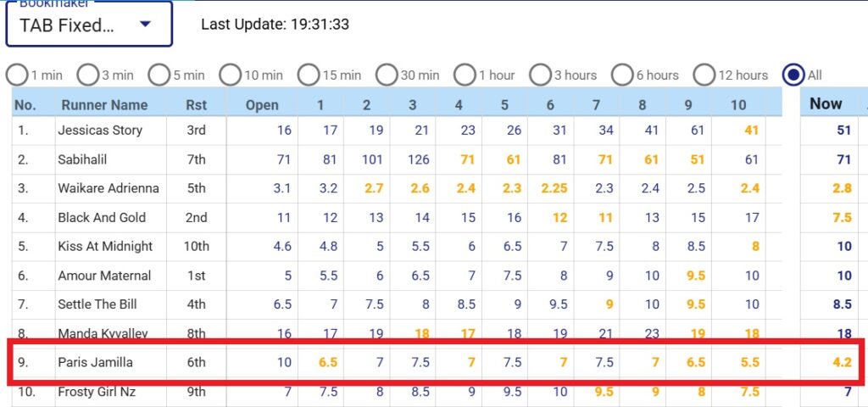The height and width of the screenshot is (407, 868).
Task: Choose the 5 min radio option
Action: [x=159, y=75]
